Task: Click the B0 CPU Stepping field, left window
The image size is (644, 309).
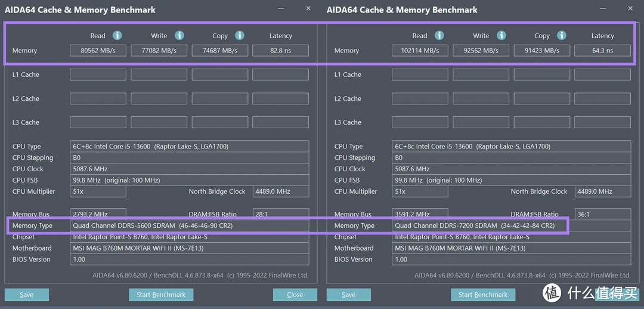Action: [x=190, y=158]
